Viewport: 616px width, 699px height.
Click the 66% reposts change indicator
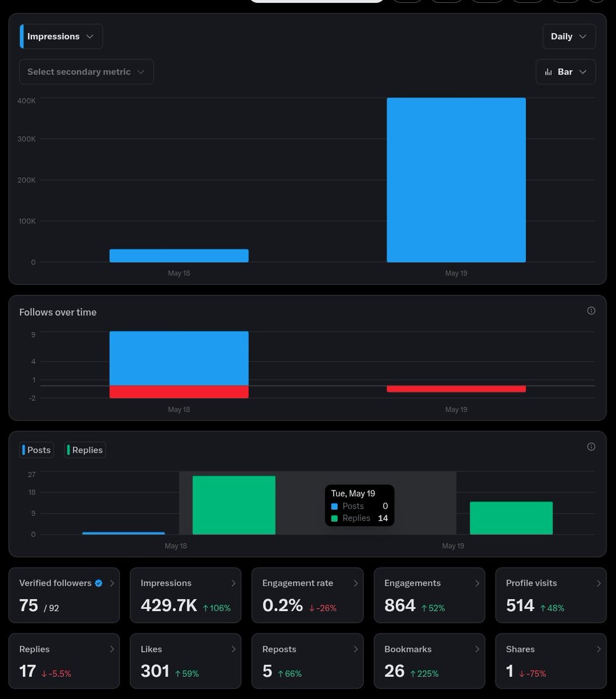[x=289, y=673]
